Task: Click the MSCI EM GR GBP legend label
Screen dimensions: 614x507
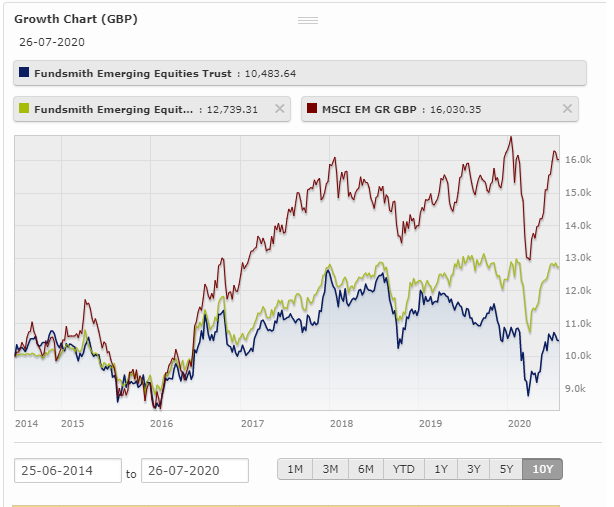Action: 369,109
